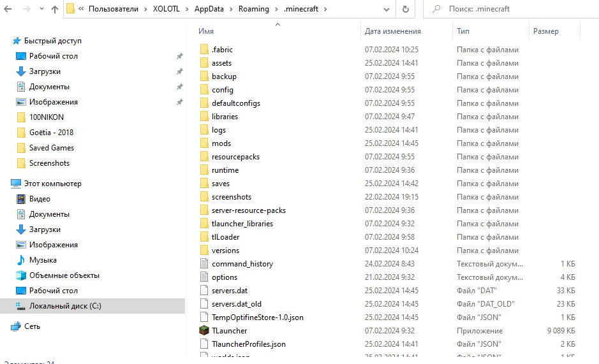599x364 pixels.
Task: Click the libraries folder icon
Action: [204, 117]
